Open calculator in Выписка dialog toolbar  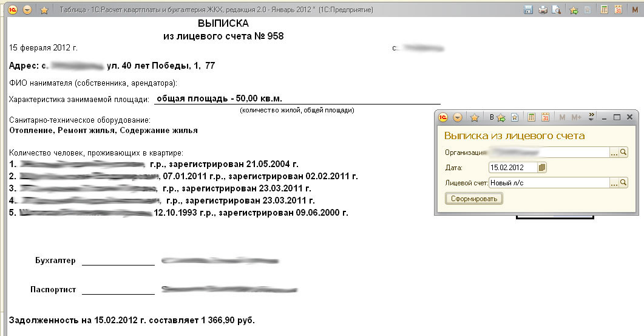coord(531,118)
